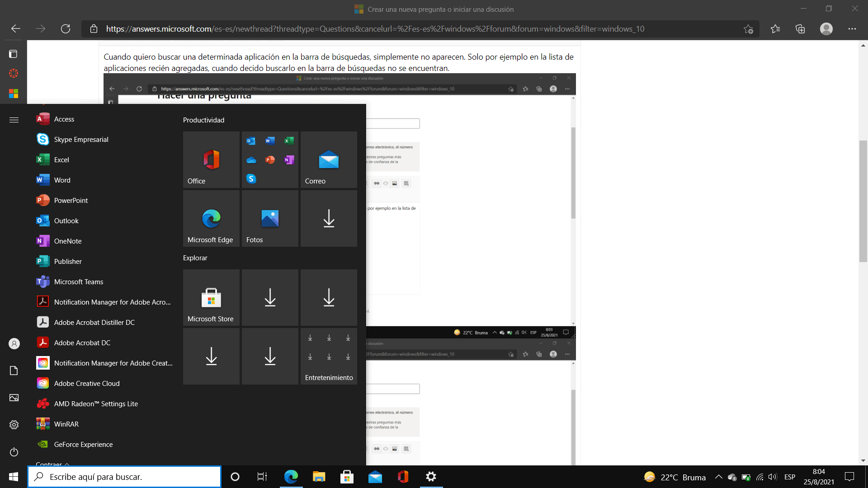Screen dimensions: 868x488
Task: Open Adobe Creative Cloud from the app list
Action: (86, 384)
